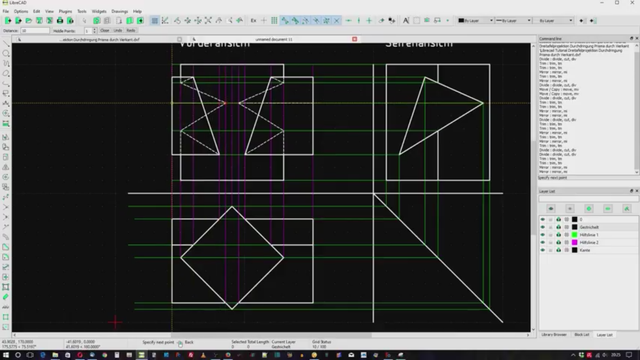
Task: Toggle the grid display icon
Action: (154, 20)
